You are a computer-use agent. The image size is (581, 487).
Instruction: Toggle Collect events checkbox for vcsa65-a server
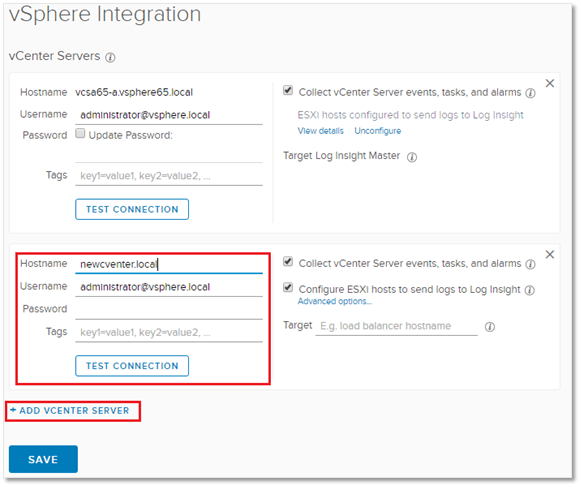(x=288, y=90)
